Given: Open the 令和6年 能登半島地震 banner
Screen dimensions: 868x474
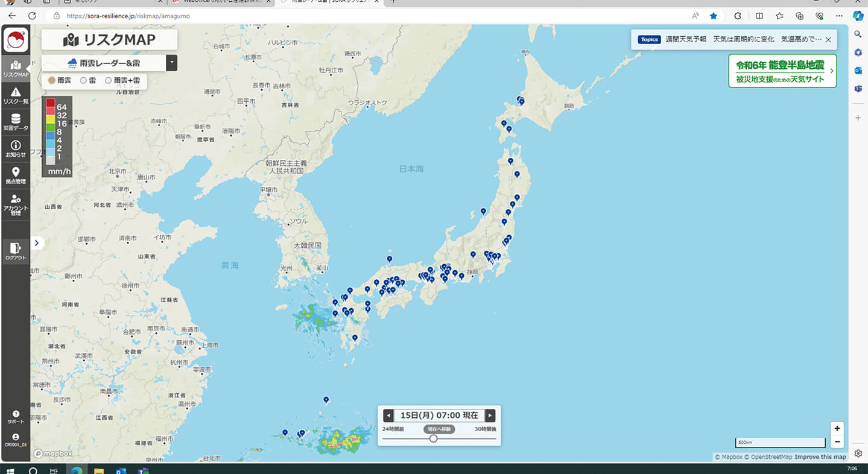Looking at the screenshot, I should point(782,71).
